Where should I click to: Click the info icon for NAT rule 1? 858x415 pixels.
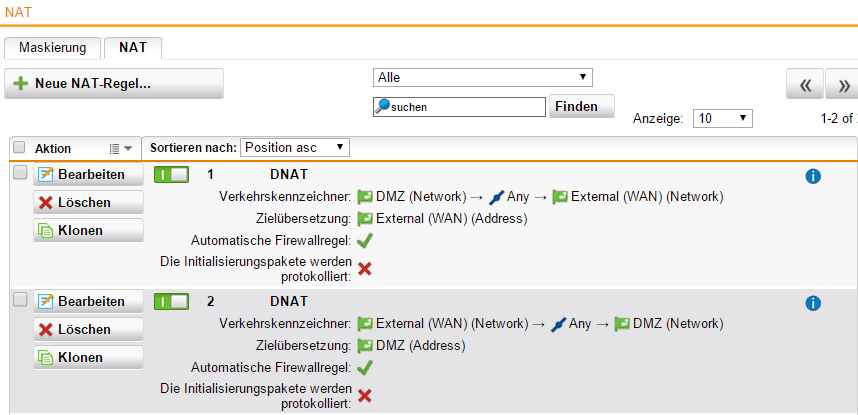(813, 176)
